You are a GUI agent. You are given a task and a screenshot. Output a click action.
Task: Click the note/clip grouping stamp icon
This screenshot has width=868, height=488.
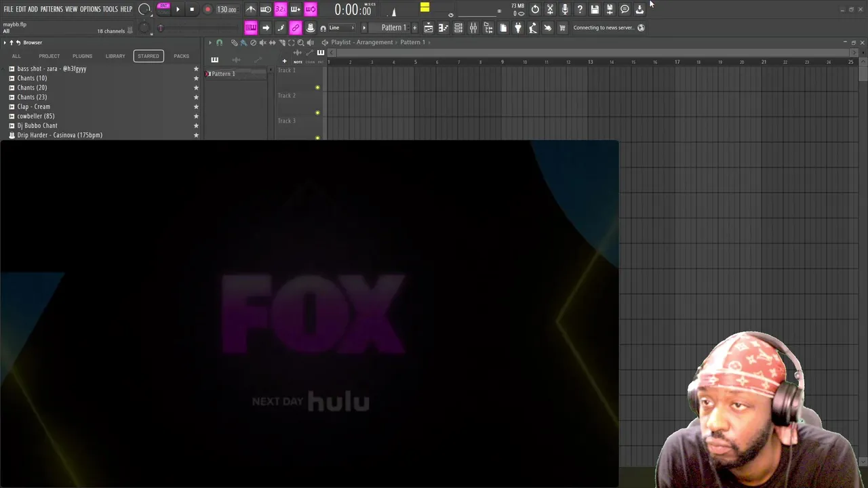tap(310, 28)
